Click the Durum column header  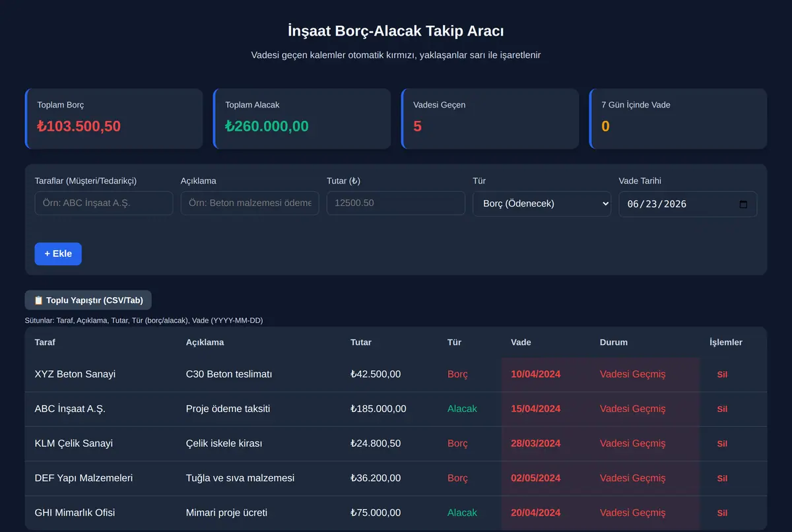coord(614,343)
